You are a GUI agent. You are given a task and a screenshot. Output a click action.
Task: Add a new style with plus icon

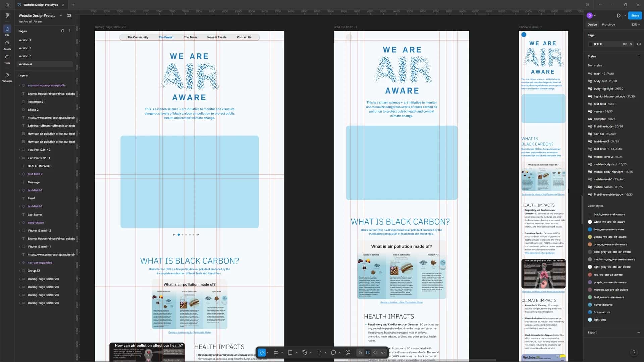[x=639, y=56]
